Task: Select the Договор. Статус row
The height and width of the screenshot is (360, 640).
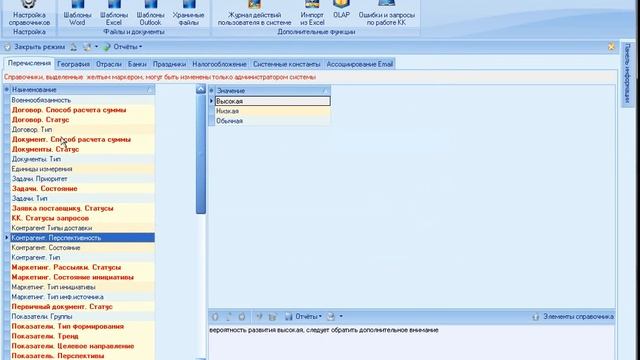Action: point(82,120)
